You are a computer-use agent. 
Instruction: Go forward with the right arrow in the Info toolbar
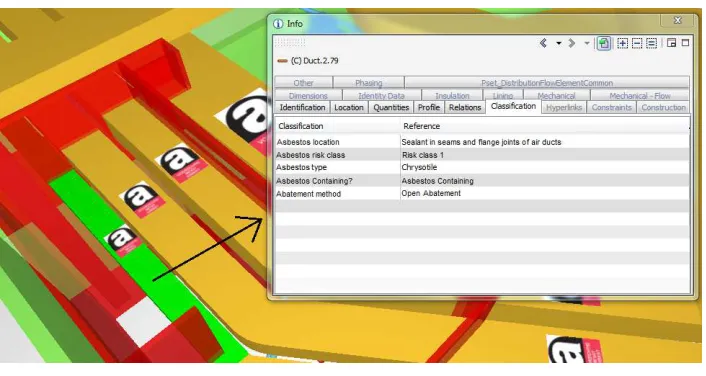coord(572,43)
